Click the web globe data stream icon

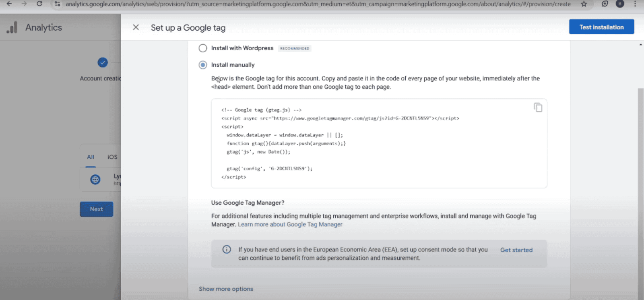pyautogui.click(x=95, y=180)
